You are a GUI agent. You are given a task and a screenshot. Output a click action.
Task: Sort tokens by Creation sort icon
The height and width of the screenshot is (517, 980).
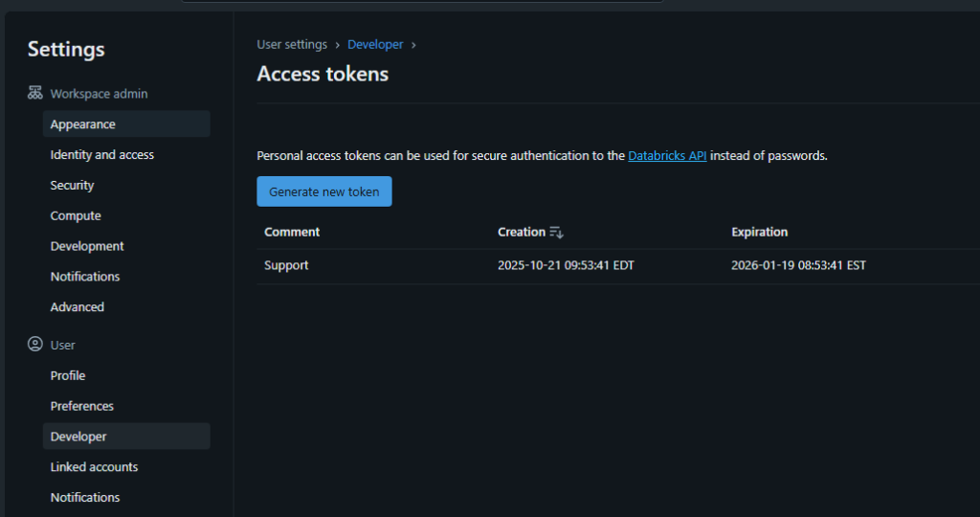pos(556,233)
